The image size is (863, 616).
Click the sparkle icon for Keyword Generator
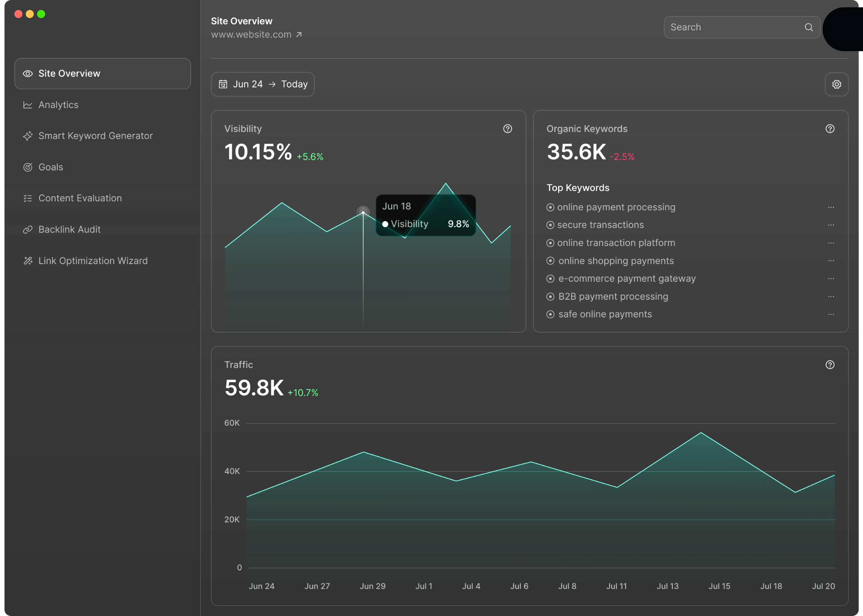click(28, 136)
